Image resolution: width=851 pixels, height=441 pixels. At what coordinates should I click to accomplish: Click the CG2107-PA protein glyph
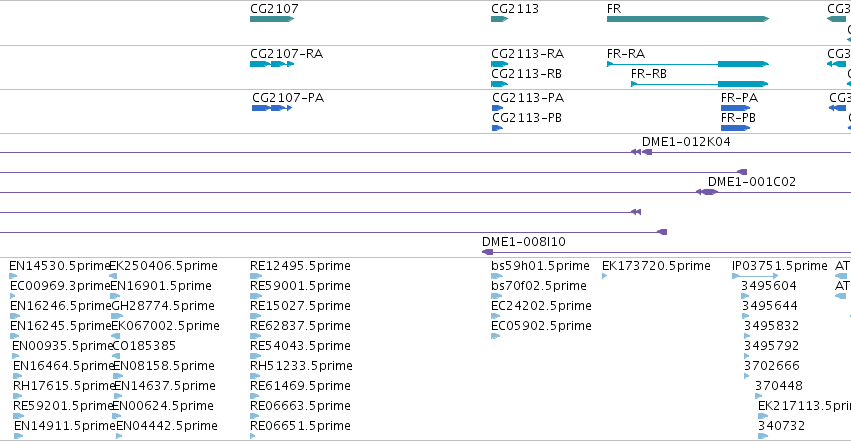[272, 108]
